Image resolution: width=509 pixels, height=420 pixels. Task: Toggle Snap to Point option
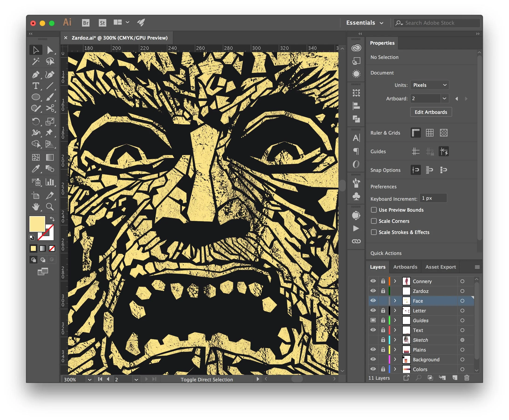(x=416, y=170)
